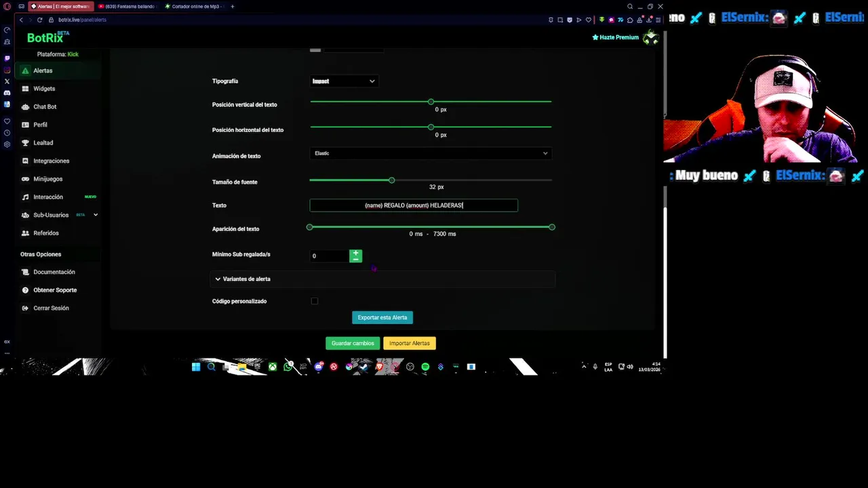Screen dimensions: 868x488
Task: Open the Windows taskbar search
Action: pos(212,367)
